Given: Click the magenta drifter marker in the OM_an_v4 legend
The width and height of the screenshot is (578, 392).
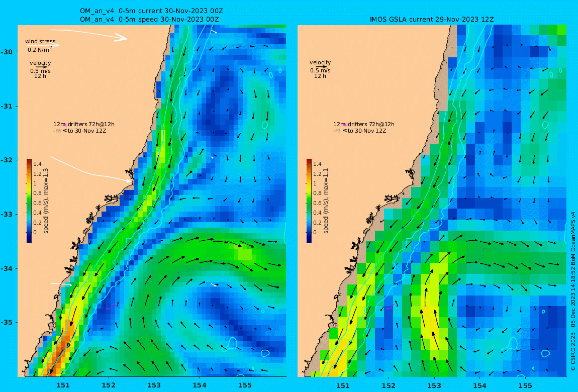Looking at the screenshot, I should point(64,125).
